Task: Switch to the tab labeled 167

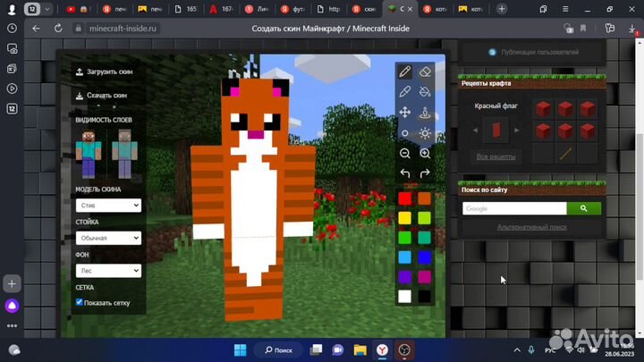Action: [222, 9]
